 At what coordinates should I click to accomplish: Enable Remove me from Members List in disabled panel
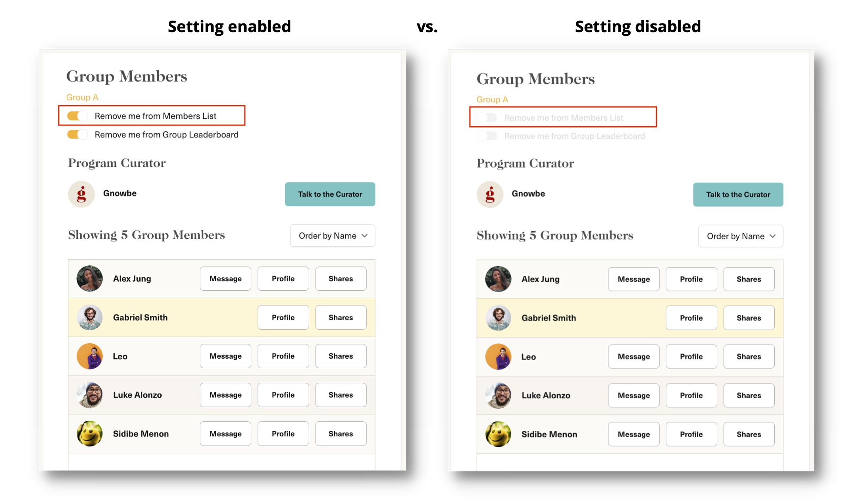pos(487,118)
